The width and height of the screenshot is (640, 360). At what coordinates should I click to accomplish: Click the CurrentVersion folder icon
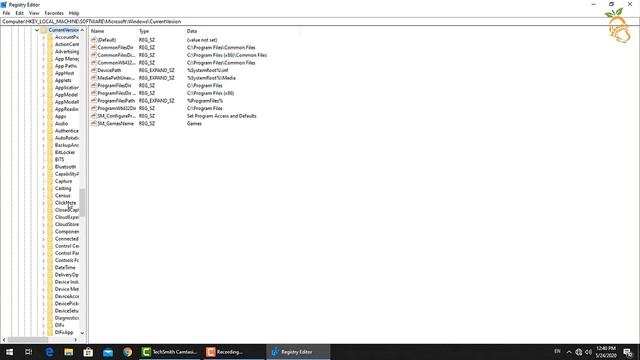(x=43, y=30)
